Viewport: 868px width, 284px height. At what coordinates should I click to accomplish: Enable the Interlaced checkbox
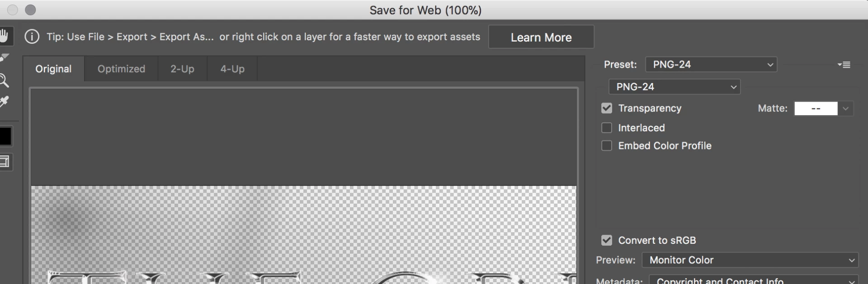(x=607, y=128)
